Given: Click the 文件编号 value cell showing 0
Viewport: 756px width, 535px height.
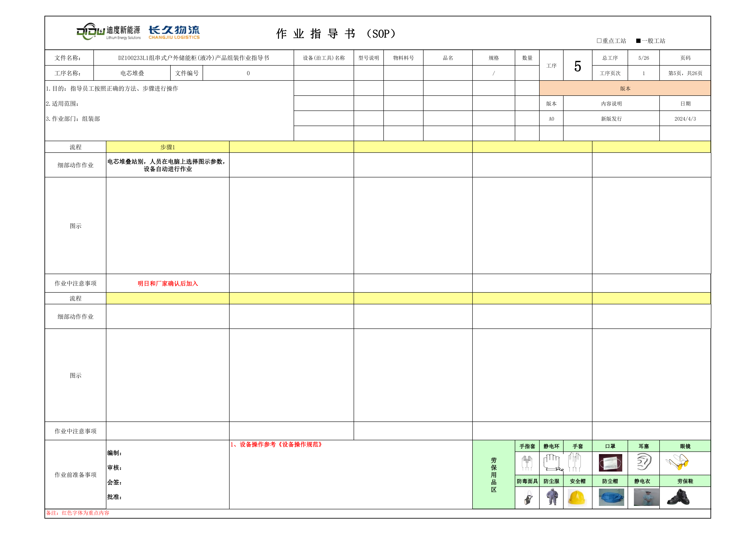Looking at the screenshot, I should click(248, 73).
